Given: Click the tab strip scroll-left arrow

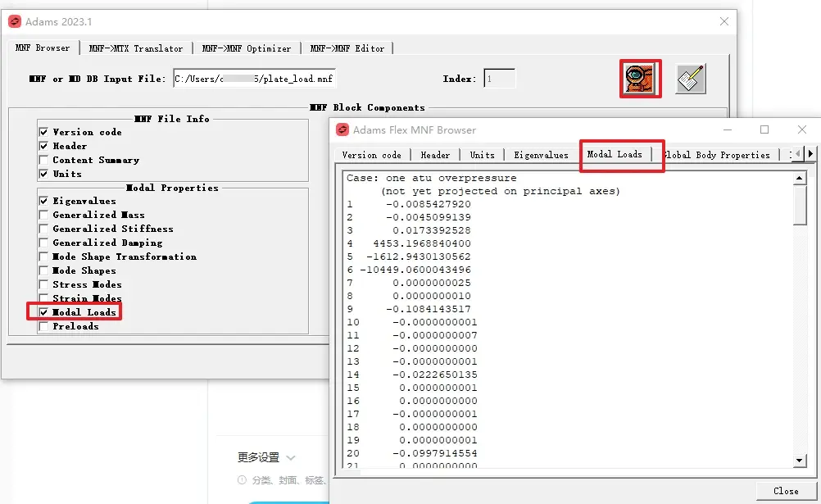Looking at the screenshot, I should [798, 154].
